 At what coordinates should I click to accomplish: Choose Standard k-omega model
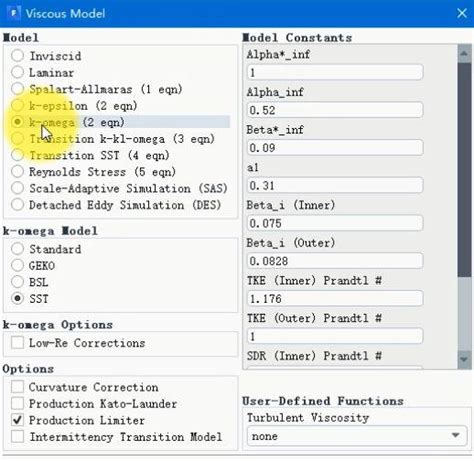pos(17,249)
